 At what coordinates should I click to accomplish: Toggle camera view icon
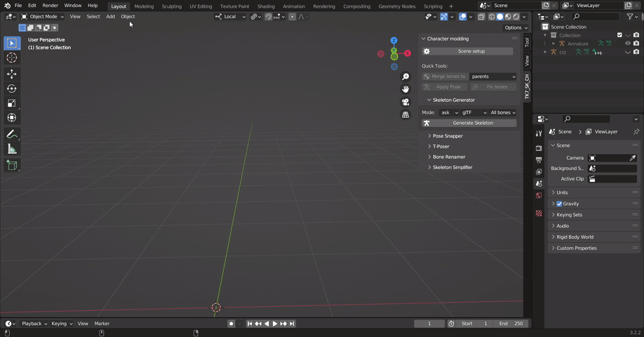tap(405, 102)
